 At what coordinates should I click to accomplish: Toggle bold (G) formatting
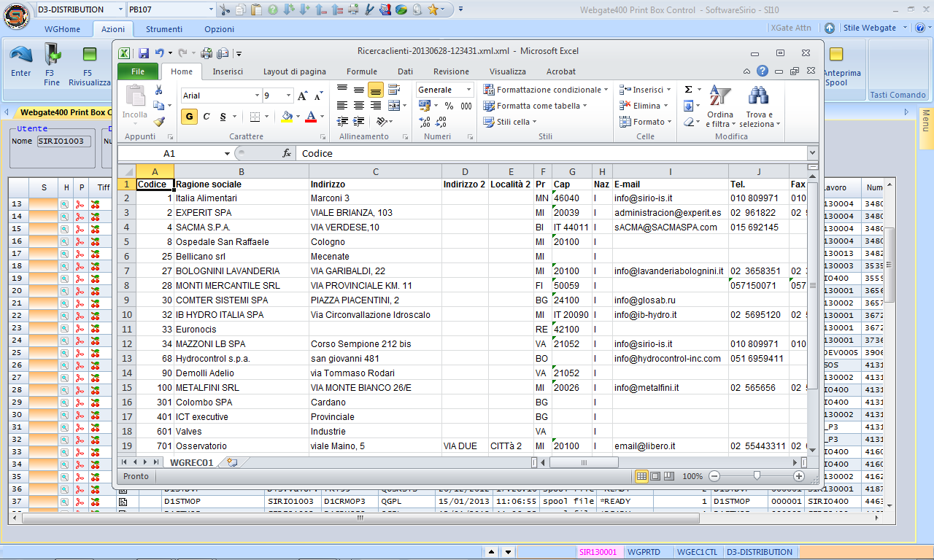tap(189, 117)
